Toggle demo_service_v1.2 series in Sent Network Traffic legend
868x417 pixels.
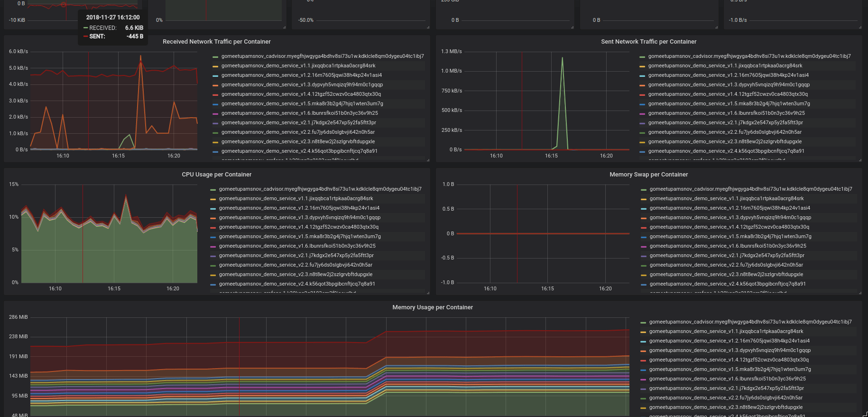click(x=729, y=75)
